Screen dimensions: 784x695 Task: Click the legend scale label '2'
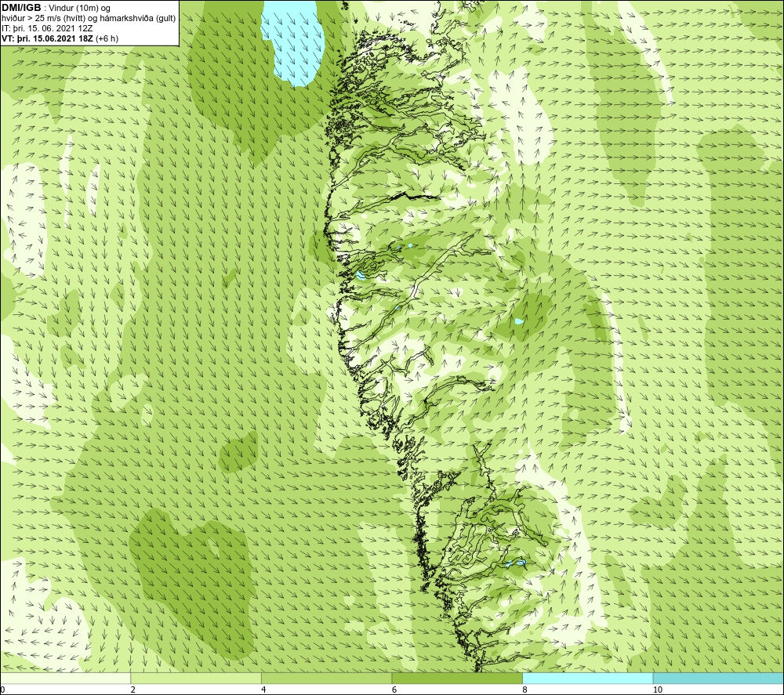pos(133,690)
